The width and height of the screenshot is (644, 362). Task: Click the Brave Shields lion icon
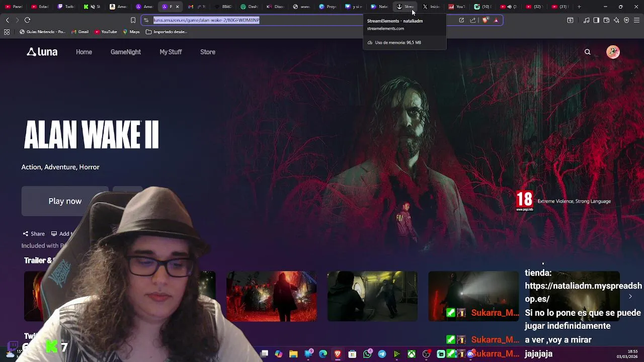tap(485, 20)
